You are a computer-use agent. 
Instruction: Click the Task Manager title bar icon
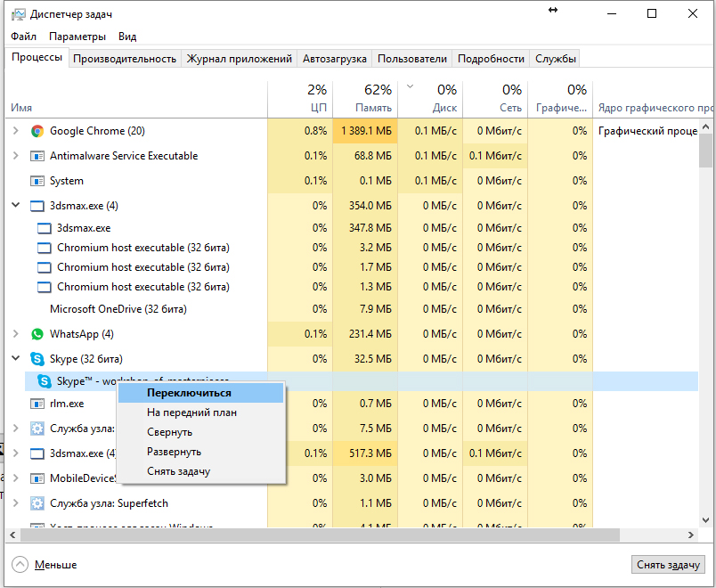19,14
